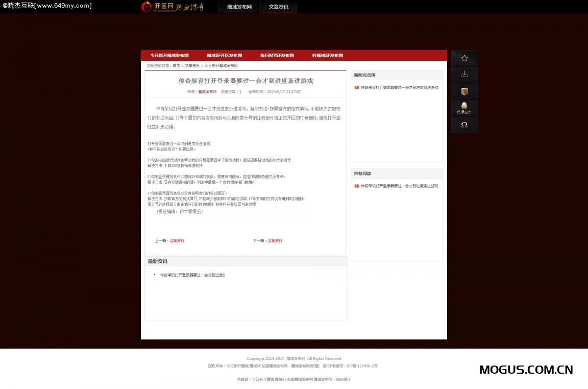Go to 首页 via breadcrumb

(x=176, y=65)
